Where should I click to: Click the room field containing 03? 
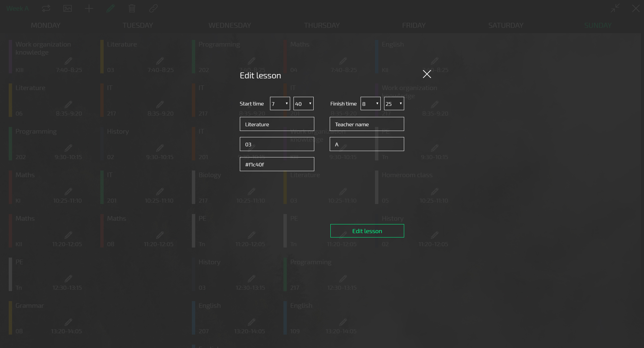click(277, 144)
